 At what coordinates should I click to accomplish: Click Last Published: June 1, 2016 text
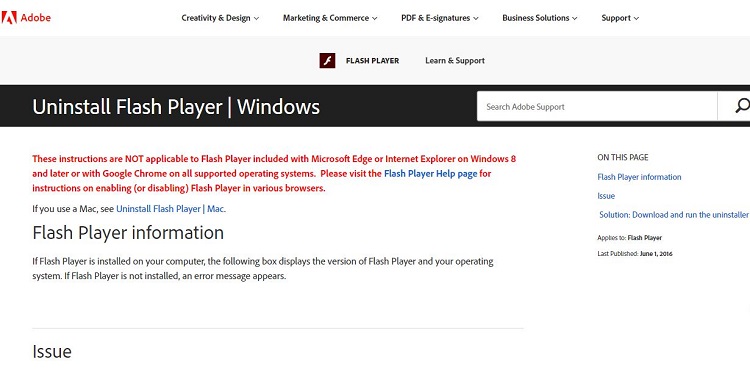(x=635, y=253)
